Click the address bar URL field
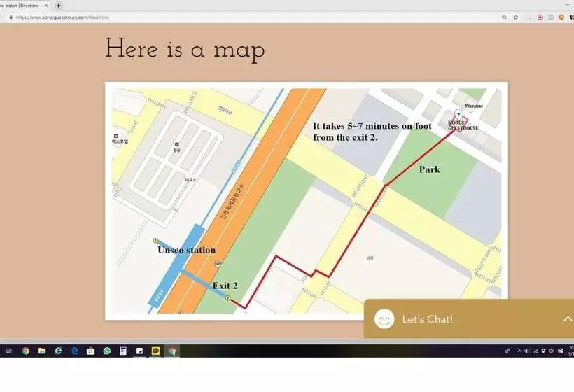574x392 pixels. (x=210, y=17)
